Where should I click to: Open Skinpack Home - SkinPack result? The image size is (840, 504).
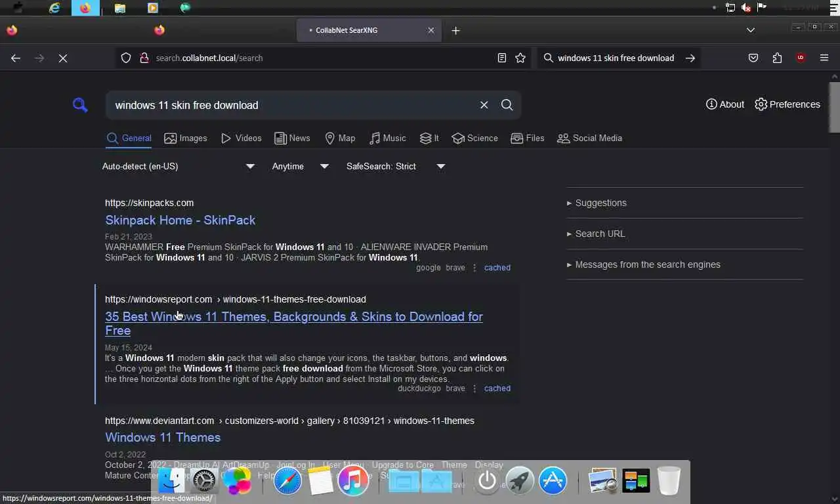pos(180,220)
